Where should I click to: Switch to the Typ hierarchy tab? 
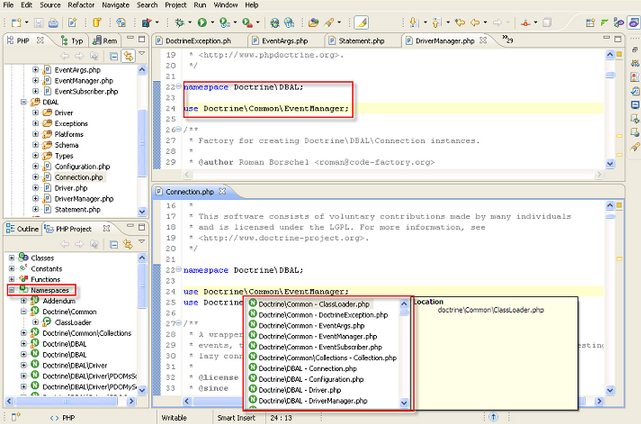[72, 41]
